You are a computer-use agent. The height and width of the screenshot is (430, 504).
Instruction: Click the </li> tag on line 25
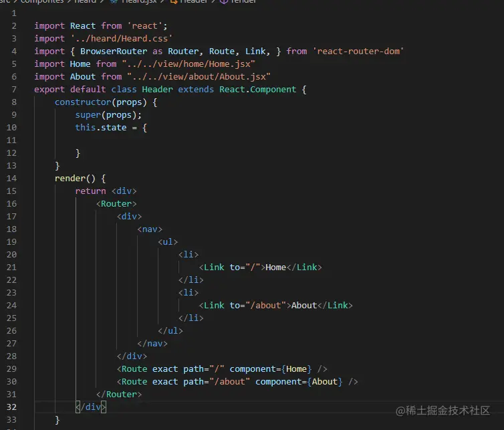[x=191, y=318]
